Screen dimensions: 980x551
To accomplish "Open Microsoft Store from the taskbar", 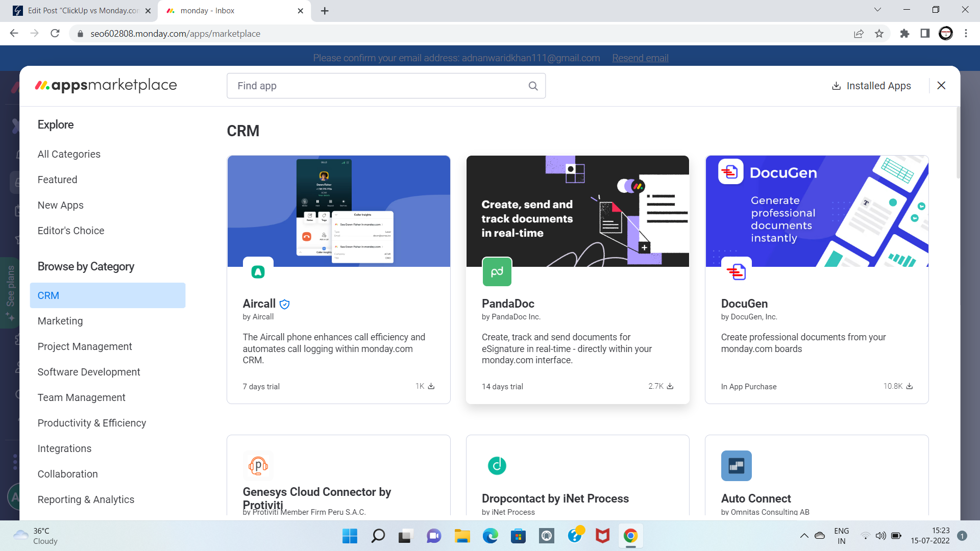I will click(519, 536).
